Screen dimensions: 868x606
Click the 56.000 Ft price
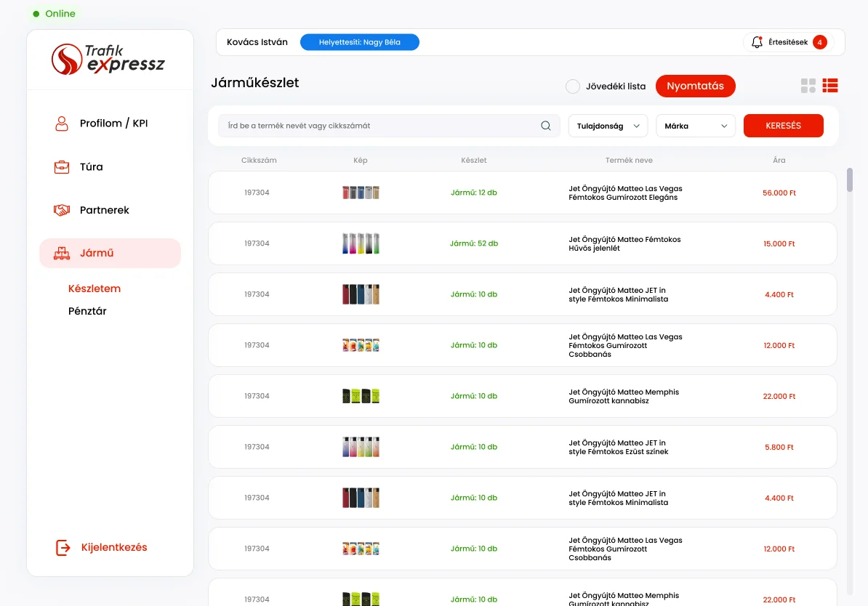pyautogui.click(x=779, y=193)
